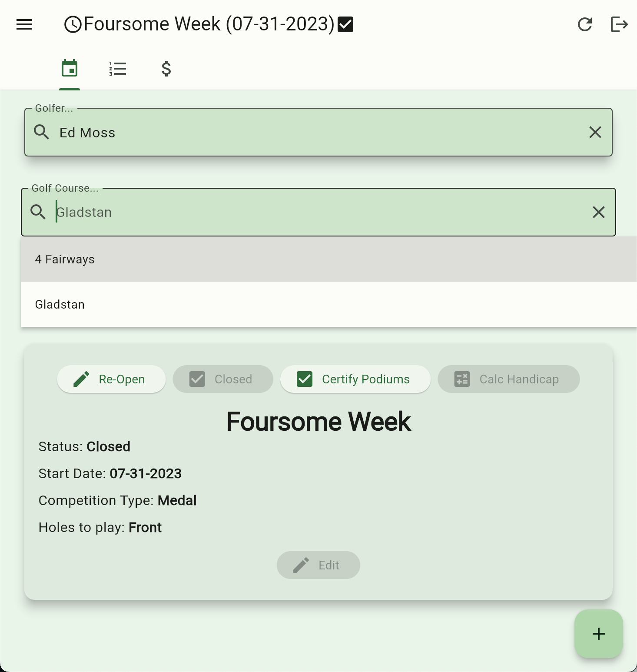Click the Closed status button

[x=222, y=379]
